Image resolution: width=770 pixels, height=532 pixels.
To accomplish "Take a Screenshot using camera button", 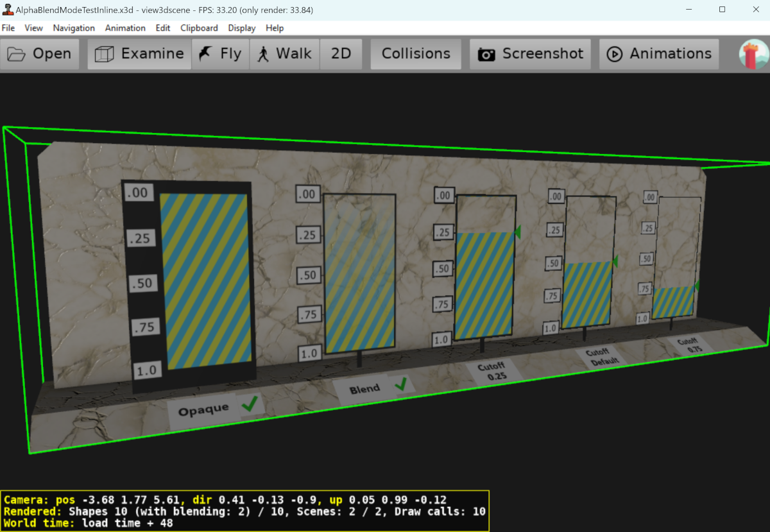I will coord(531,54).
